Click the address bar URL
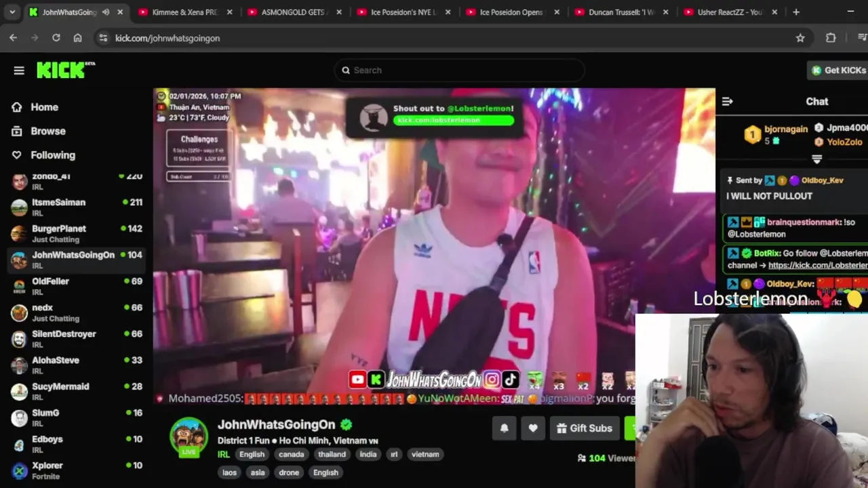Image resolution: width=868 pixels, height=488 pixels. point(167,39)
